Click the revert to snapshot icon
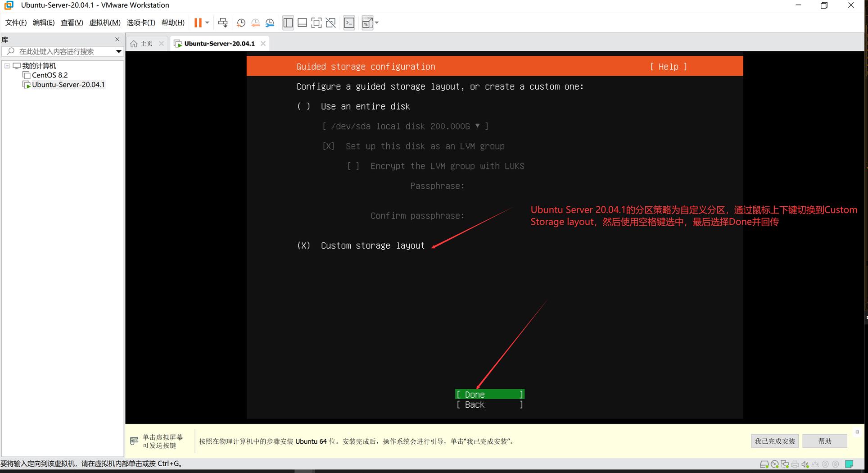This screenshot has width=868, height=473. 255,23
